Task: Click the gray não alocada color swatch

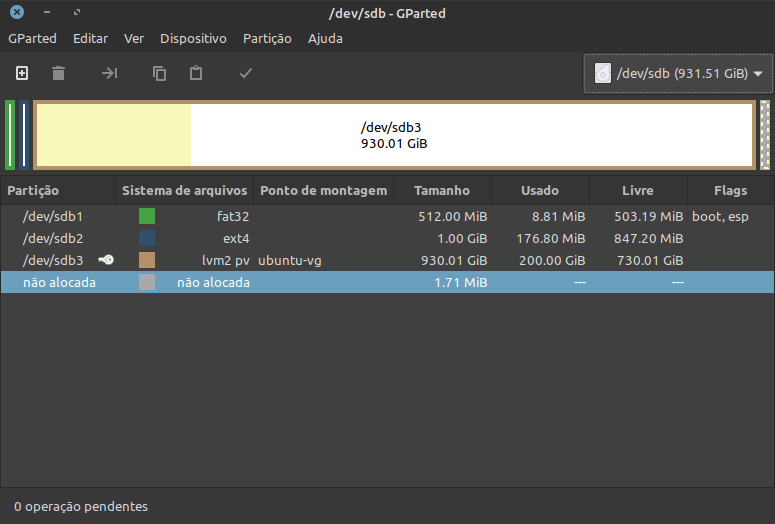Action: pos(147,282)
